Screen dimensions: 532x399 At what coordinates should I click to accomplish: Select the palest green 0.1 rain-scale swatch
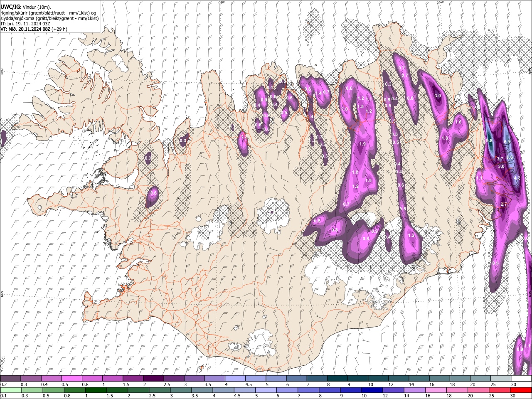[11, 390]
